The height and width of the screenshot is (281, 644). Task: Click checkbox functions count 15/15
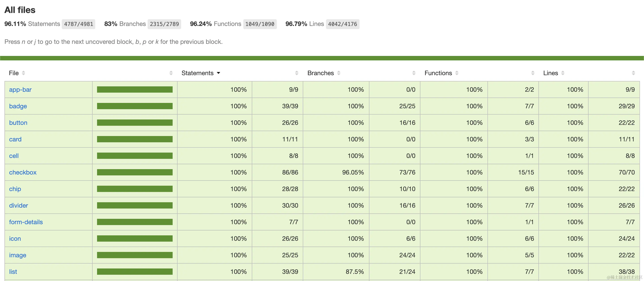point(526,172)
